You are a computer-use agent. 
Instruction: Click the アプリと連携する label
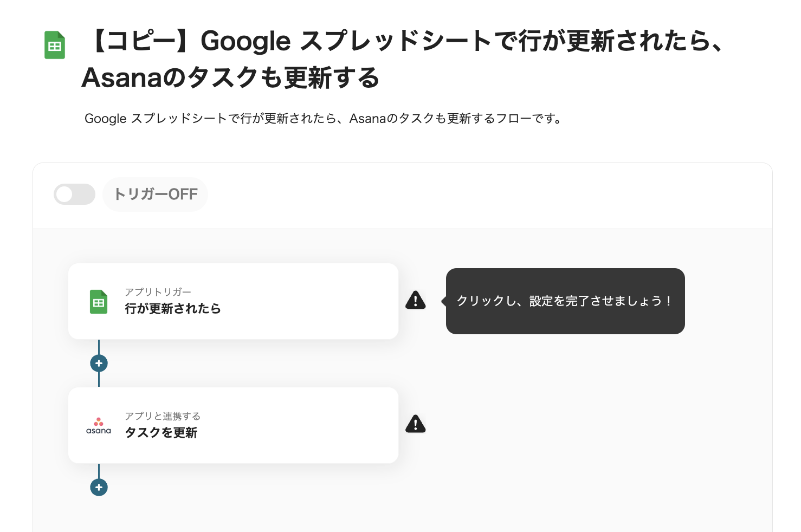click(163, 416)
